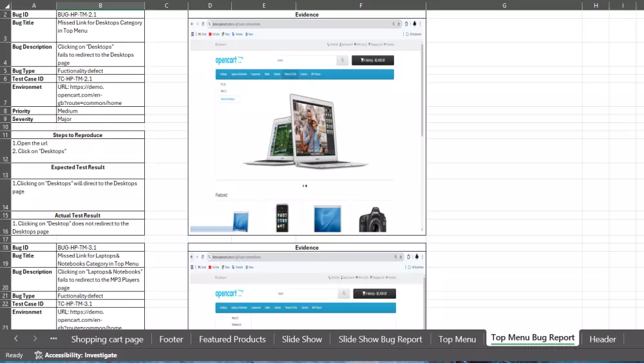Screen dimensions: 644x363
Task: Select column G header
Action: pyautogui.click(x=504, y=6)
